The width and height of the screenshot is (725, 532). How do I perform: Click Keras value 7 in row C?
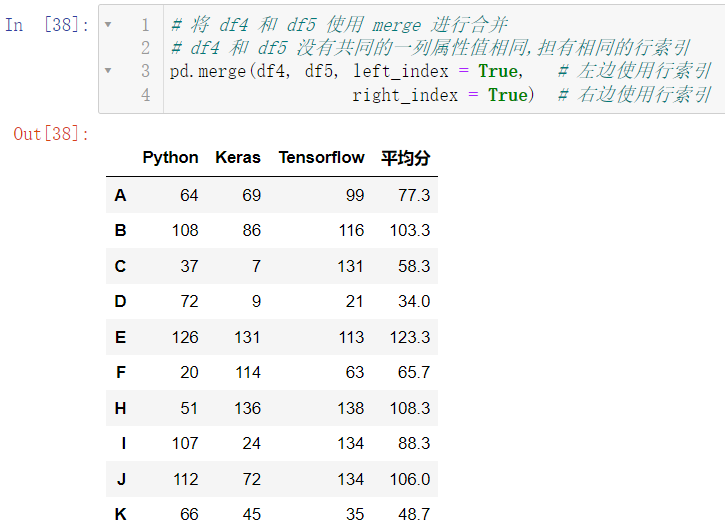coord(256,267)
